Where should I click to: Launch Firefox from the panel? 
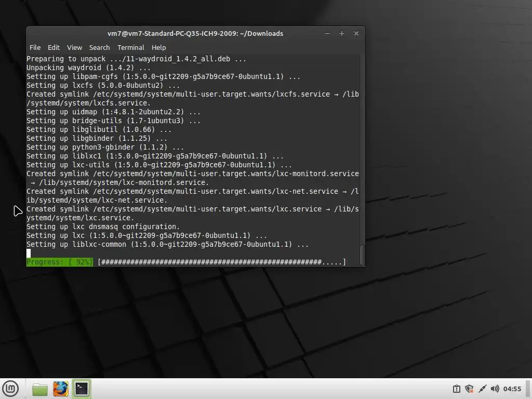point(61,389)
